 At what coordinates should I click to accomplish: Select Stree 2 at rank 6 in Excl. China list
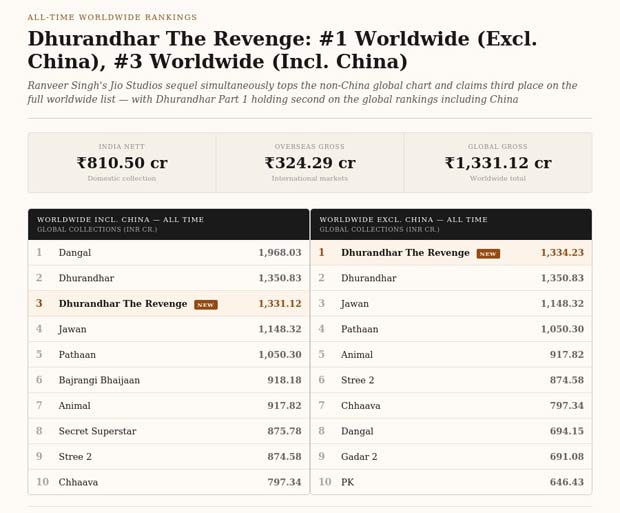(x=451, y=380)
